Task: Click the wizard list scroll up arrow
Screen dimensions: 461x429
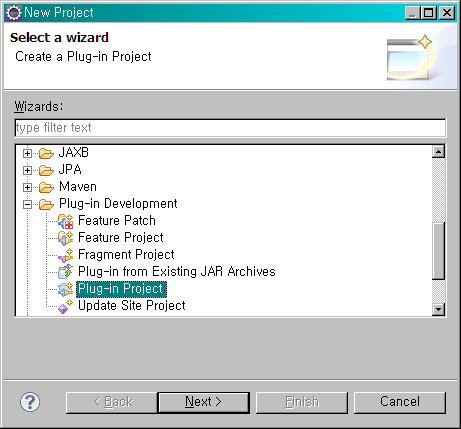Action: (x=438, y=152)
